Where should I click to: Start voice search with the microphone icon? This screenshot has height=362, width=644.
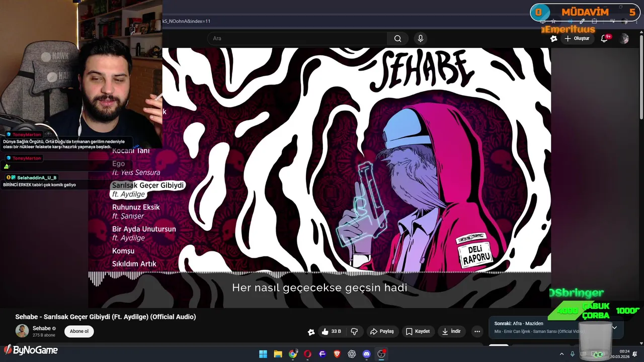click(421, 39)
